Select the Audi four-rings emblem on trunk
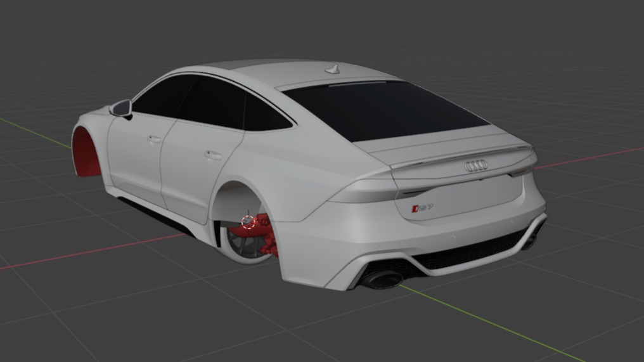Viewport: 644px width, 362px height. tap(476, 165)
